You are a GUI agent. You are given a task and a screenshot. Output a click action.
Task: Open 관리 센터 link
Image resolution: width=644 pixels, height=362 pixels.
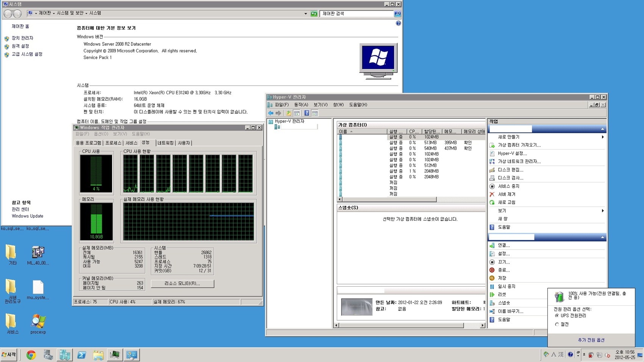click(20, 209)
